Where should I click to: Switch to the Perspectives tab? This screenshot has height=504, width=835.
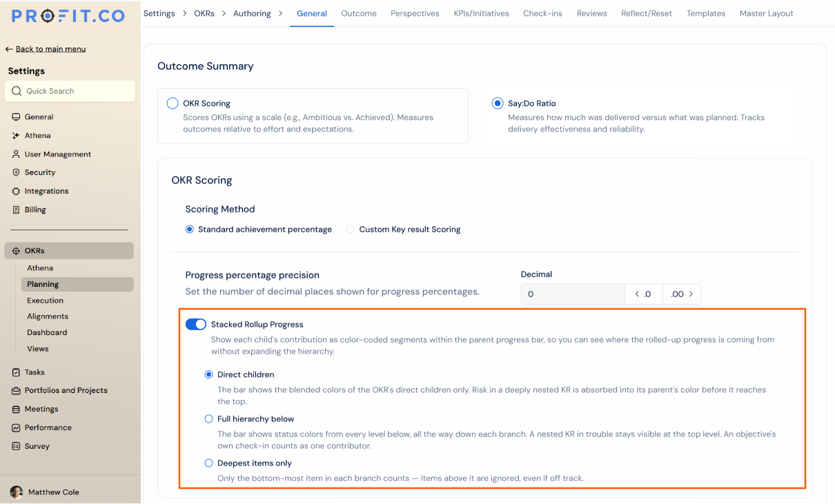tap(415, 13)
